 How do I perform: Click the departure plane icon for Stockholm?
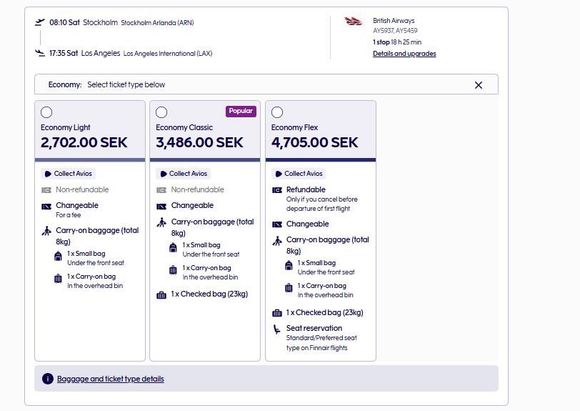coord(40,22)
